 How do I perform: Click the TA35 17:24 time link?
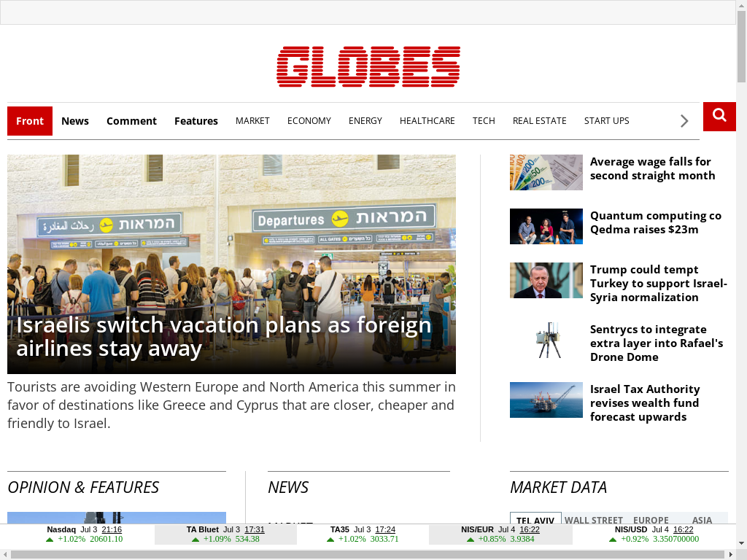pos(385,529)
